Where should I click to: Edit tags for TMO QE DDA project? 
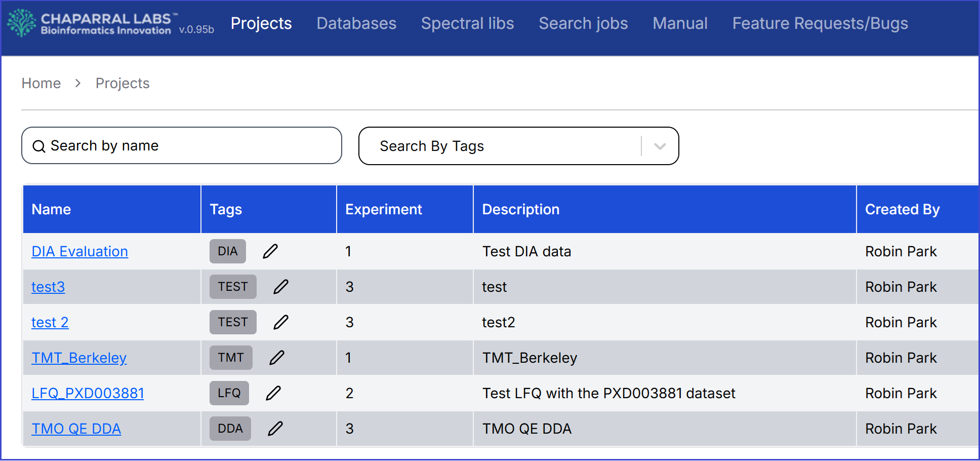[275, 429]
